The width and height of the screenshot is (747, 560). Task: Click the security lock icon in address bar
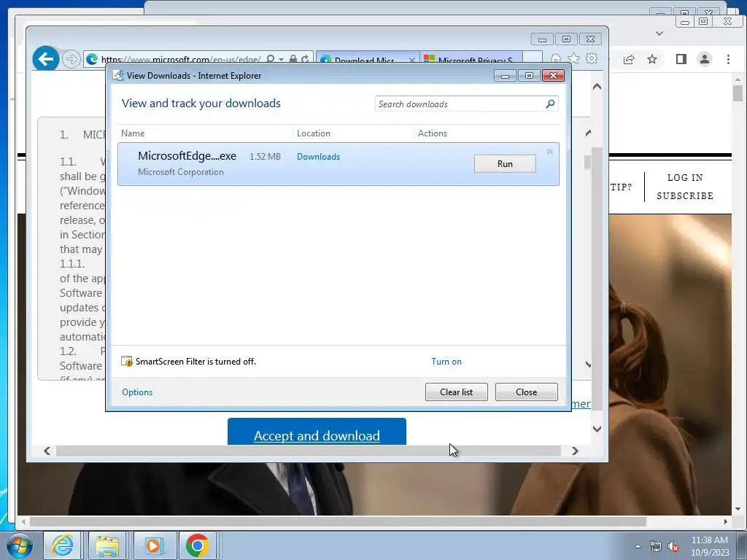pos(293,59)
